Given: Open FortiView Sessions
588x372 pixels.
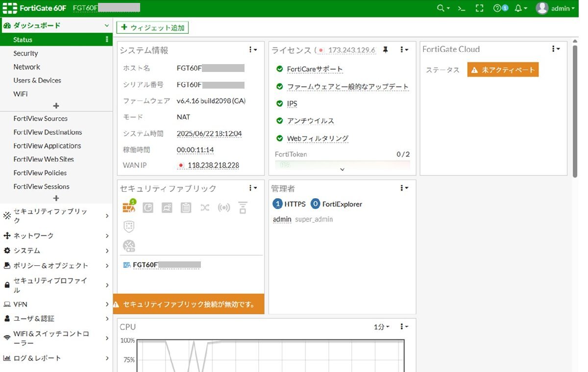Looking at the screenshot, I should point(41,186).
